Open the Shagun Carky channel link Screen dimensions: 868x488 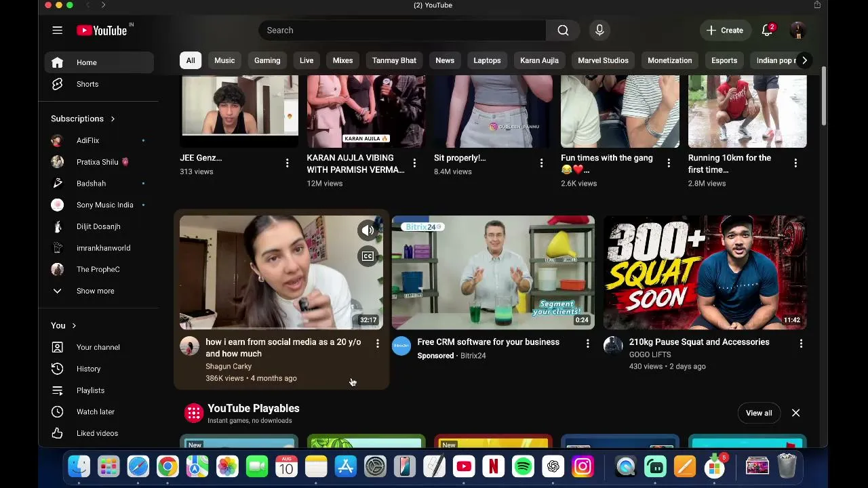pos(229,366)
